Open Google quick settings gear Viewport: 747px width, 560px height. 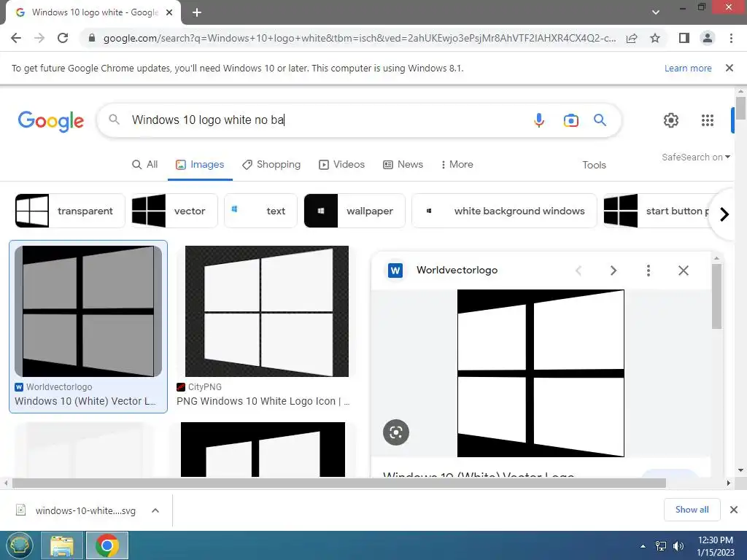coord(671,120)
